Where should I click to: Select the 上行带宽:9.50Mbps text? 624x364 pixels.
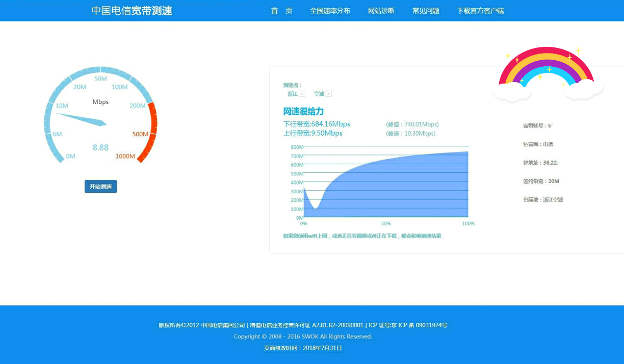[313, 134]
